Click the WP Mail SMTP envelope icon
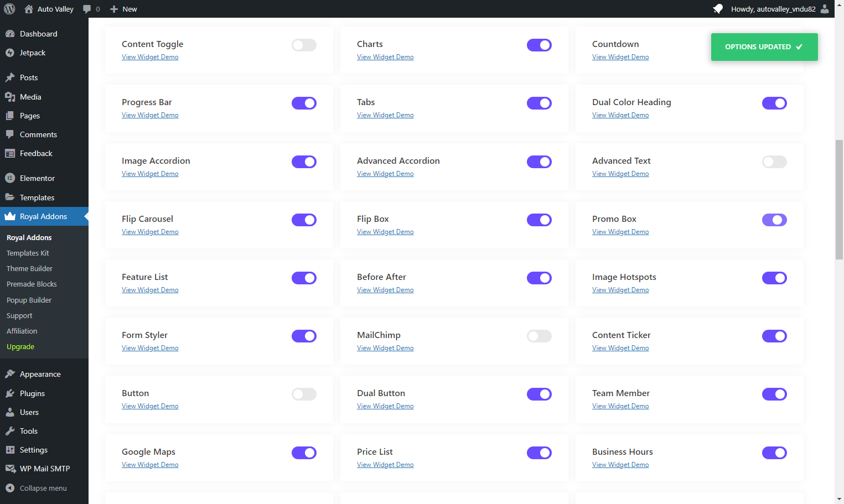 10,469
